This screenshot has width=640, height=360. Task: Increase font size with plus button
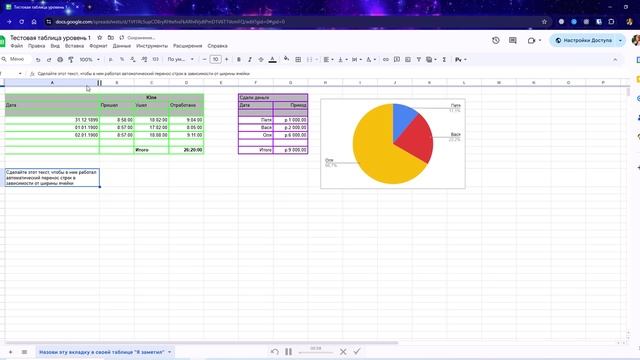tap(227, 60)
